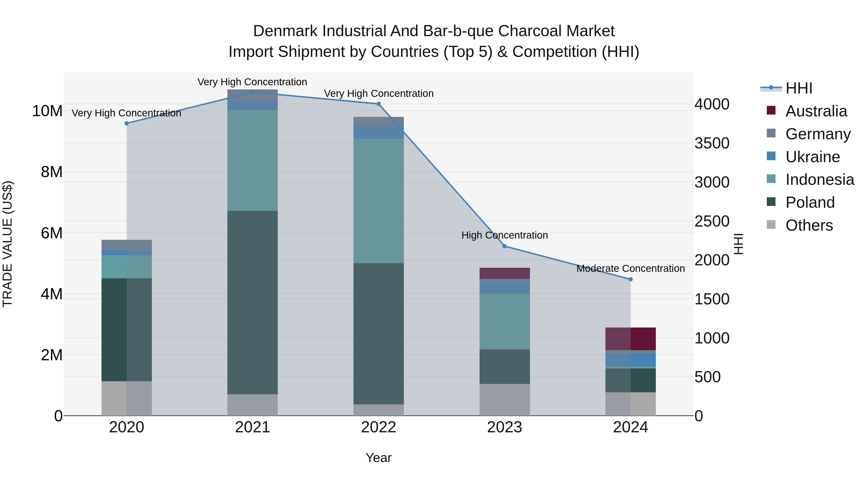Viewport: 868px width, 488px height.
Task: Toggle the HHI legend entry
Action: coord(787,88)
